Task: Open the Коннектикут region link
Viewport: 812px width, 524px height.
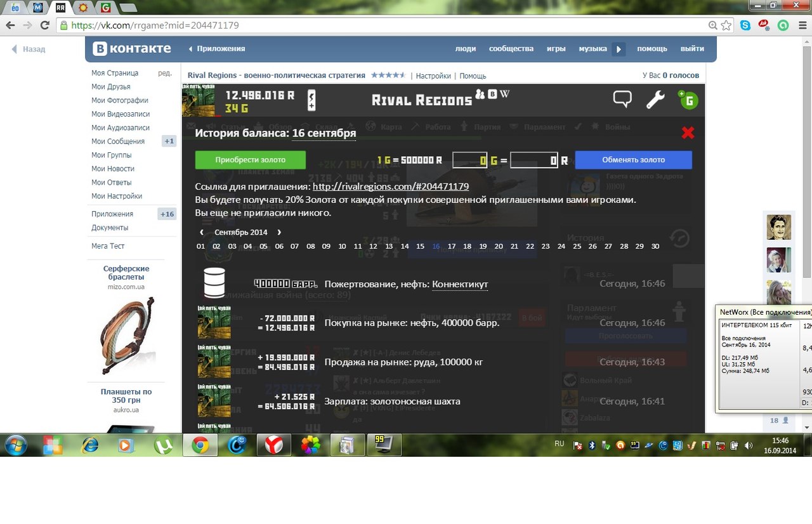Action: click(460, 284)
